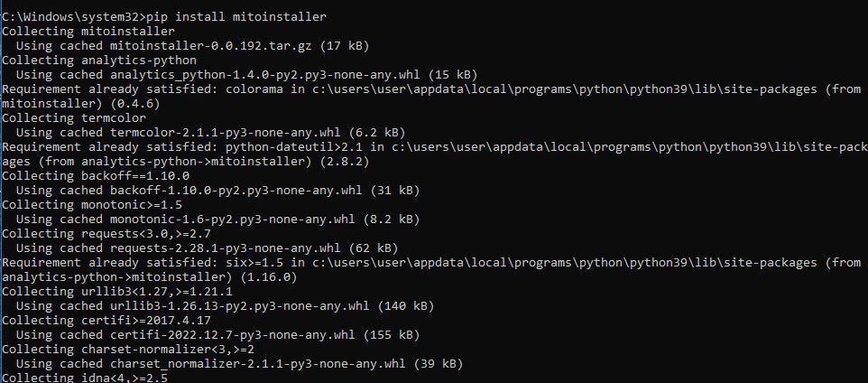
Task: Click the "Collecting monotonic>=1.5" line
Action: 92,205
